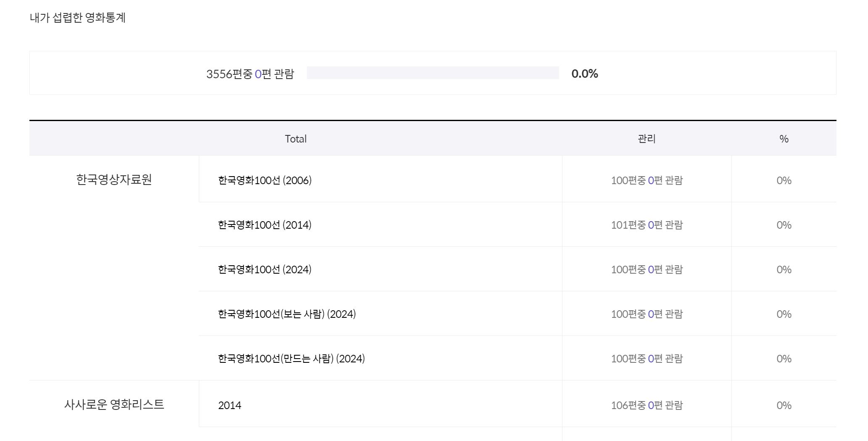Open the 2014 list under 사사로운 영화리스트
868x441 pixels.
230,405
